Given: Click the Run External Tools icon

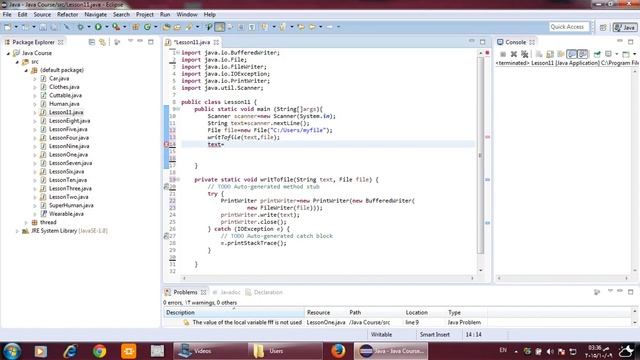Looking at the screenshot, I should click(x=116, y=27).
